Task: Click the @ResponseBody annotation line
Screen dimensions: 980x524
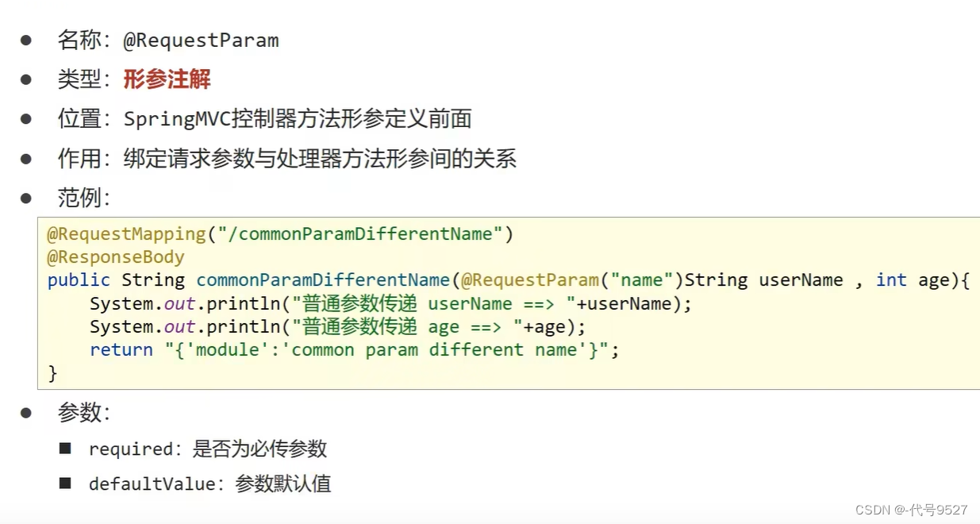Action: coord(116,257)
